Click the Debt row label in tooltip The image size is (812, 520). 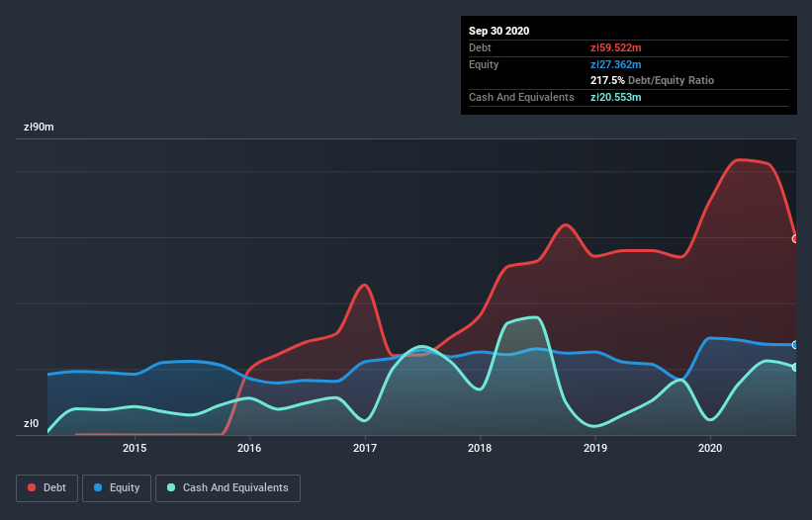[480, 47]
